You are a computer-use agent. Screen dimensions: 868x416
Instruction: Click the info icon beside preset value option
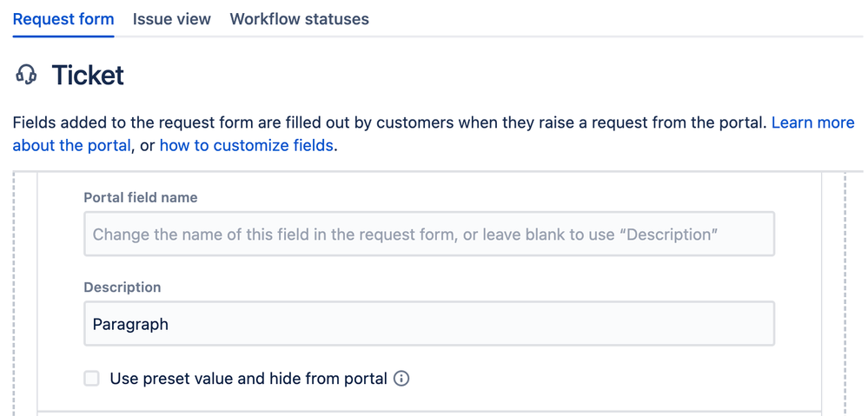tap(401, 379)
